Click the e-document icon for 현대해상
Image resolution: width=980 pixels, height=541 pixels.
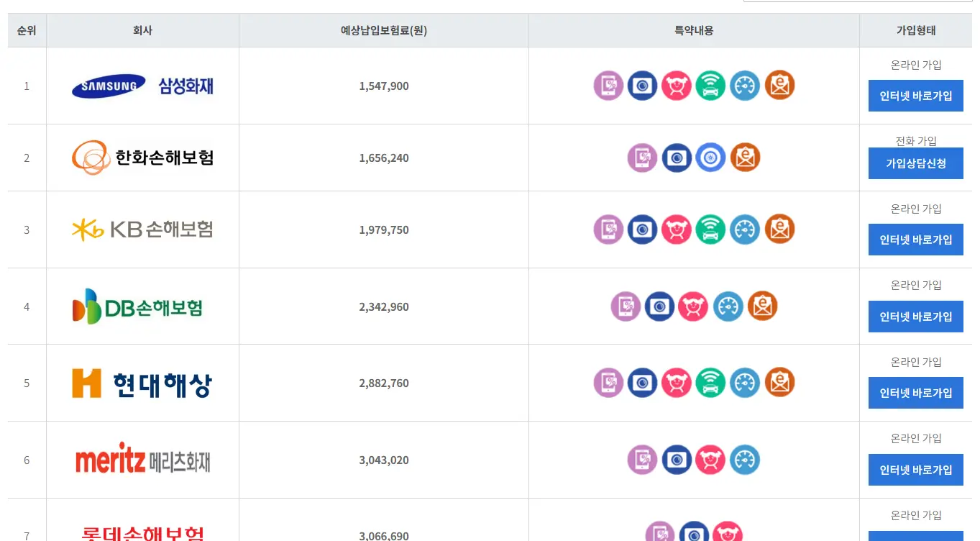(779, 383)
